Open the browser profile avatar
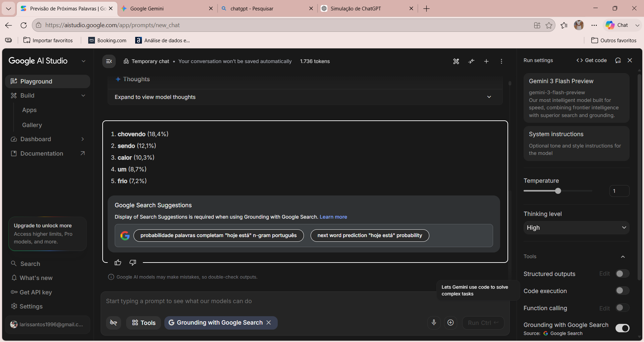 (x=579, y=25)
